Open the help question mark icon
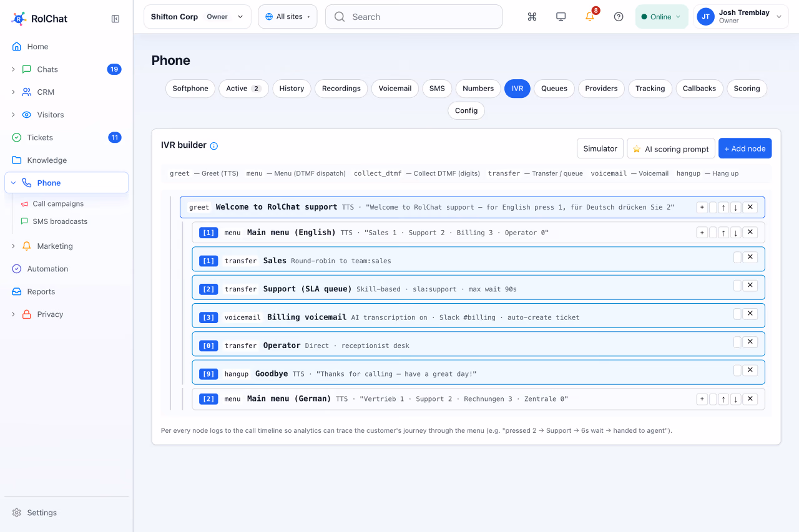 (619, 17)
